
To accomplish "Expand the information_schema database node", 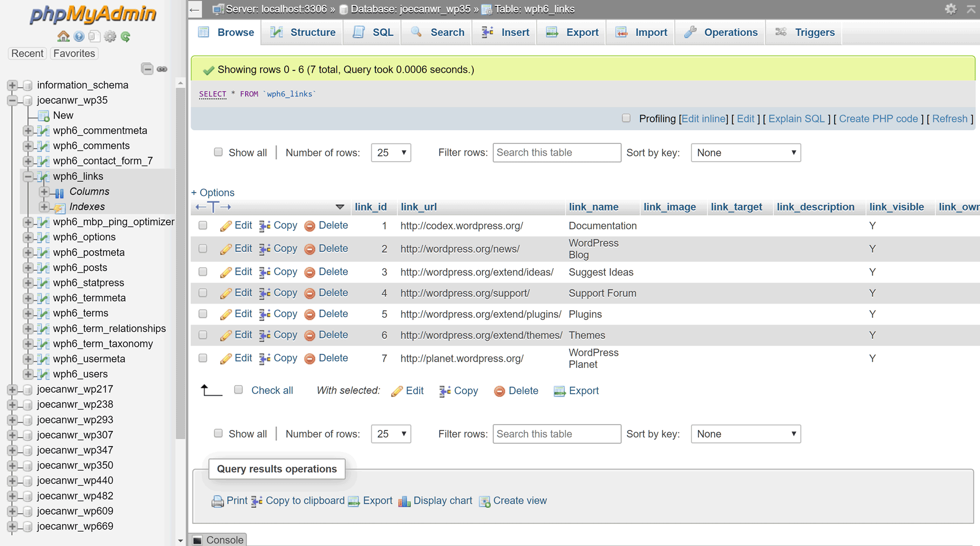I will (12, 85).
